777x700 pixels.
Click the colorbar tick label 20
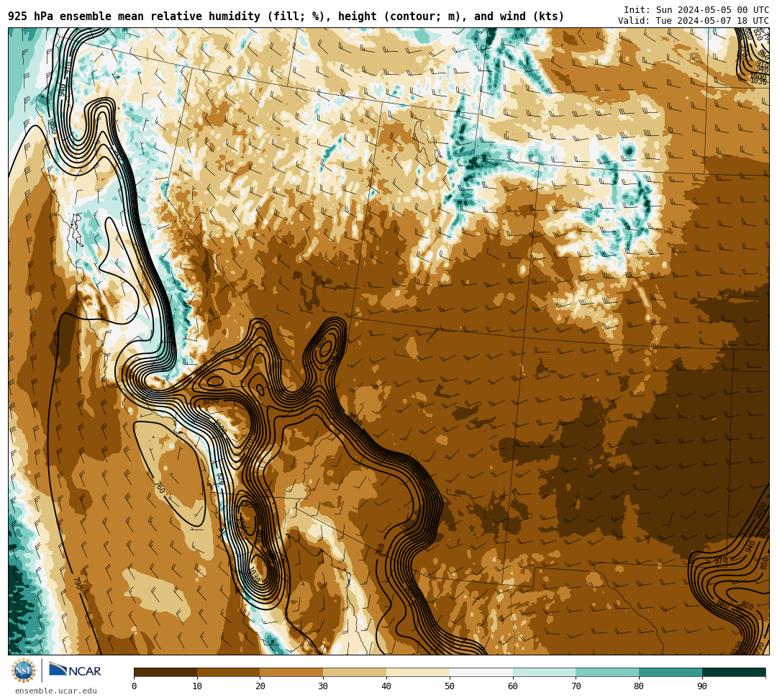click(260, 686)
